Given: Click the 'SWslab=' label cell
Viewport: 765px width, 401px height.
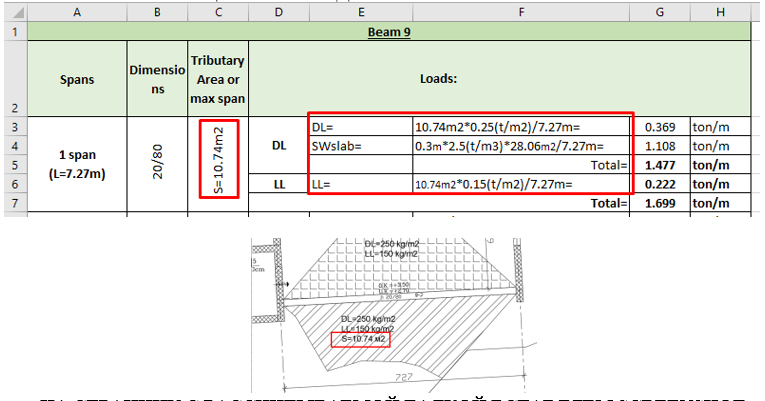Looking at the screenshot, I should [x=360, y=146].
